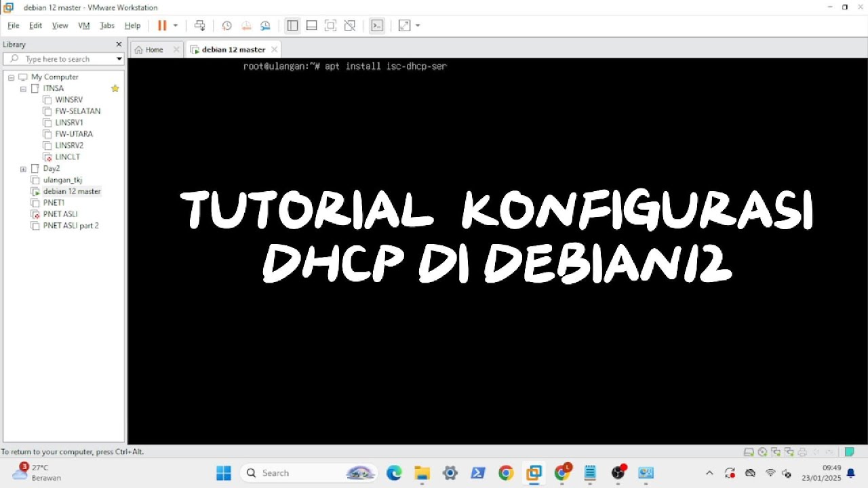Open Microsoft Edge from taskbar
868x488 pixels.
tap(394, 473)
